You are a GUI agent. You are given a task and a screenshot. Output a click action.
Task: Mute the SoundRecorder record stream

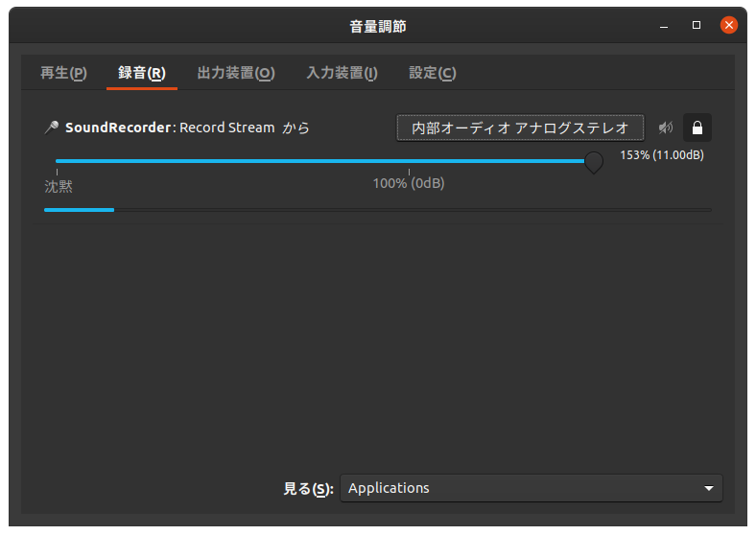666,128
